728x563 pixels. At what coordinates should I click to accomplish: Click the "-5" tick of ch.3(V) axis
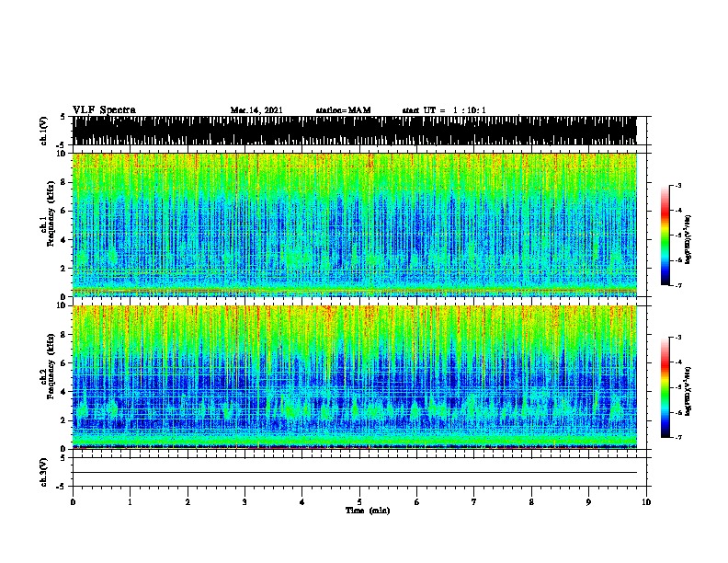coord(62,487)
